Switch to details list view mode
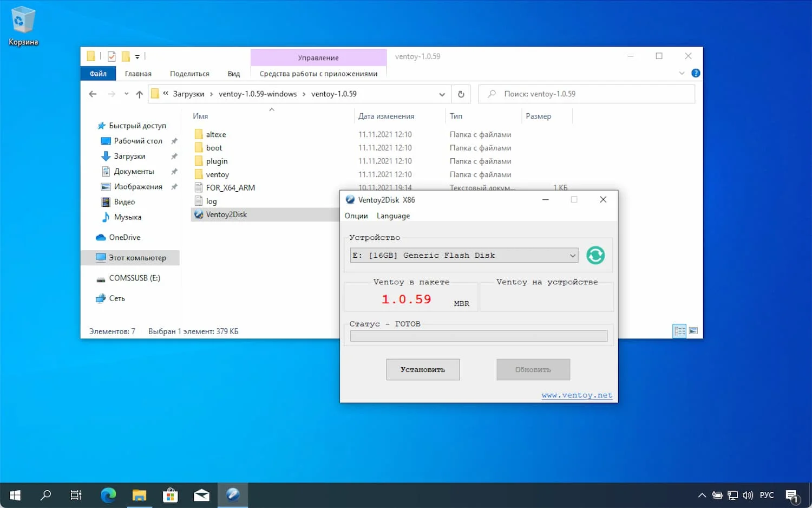The height and width of the screenshot is (508, 812). [x=679, y=331]
